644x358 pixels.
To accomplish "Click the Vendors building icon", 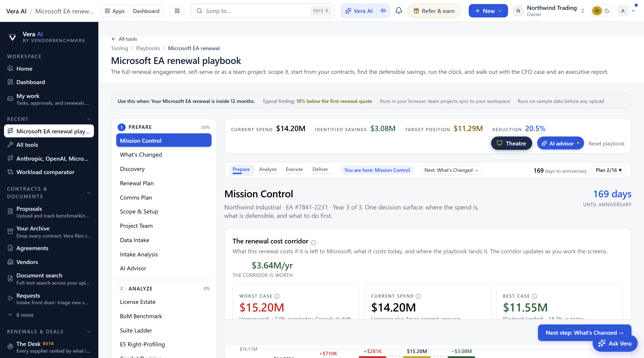I will [10, 262].
